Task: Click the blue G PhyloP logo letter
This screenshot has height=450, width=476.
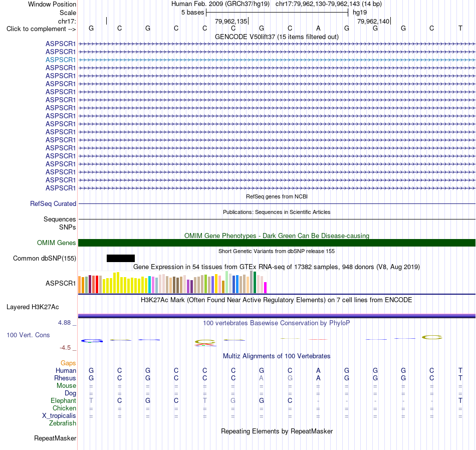Action: 92,341
